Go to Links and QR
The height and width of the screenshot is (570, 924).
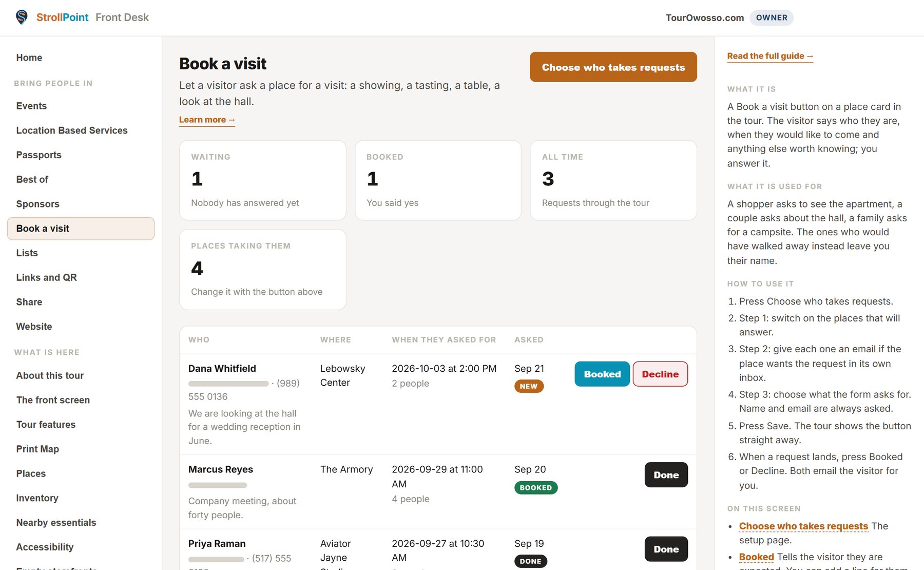coord(46,277)
